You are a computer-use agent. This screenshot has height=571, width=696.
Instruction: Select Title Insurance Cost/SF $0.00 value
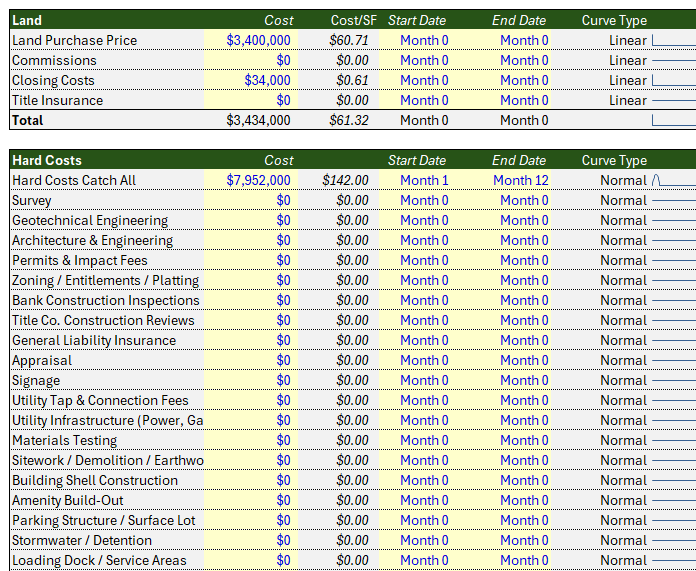tap(352, 100)
